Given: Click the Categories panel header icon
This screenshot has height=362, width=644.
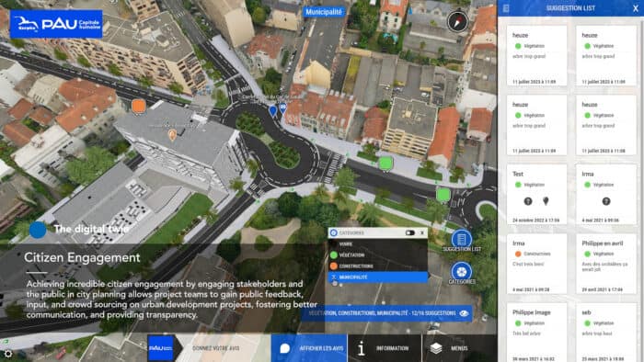Looking at the screenshot, I should click(333, 232).
